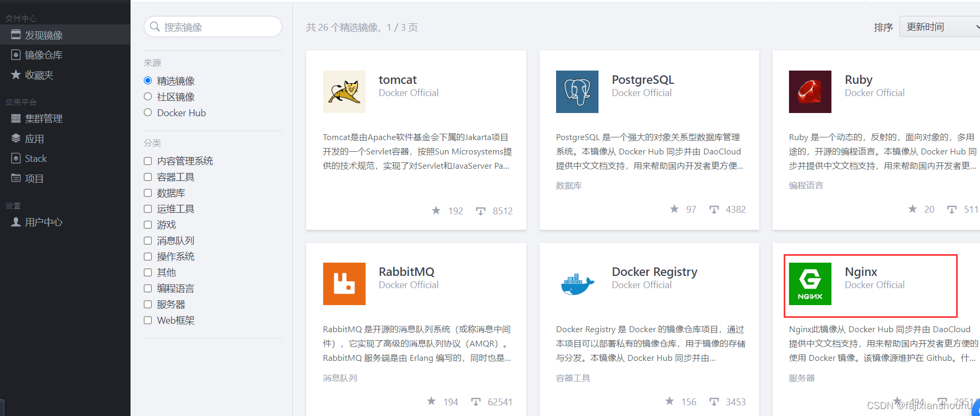Open the 更新时间 sort dropdown

click(x=940, y=27)
